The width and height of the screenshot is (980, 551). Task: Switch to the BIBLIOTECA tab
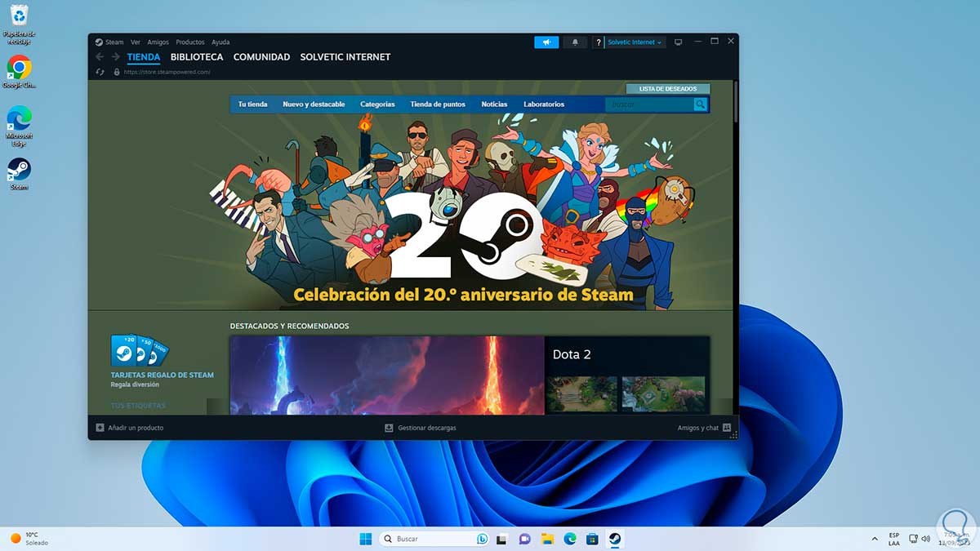197,57
